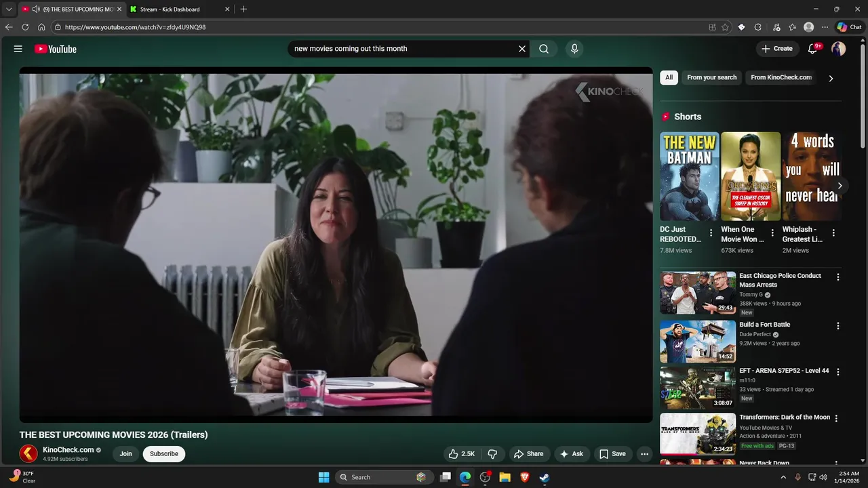The image size is (868, 488).
Task: Open options for DC Just REBOOTED short
Action: [x=711, y=233]
